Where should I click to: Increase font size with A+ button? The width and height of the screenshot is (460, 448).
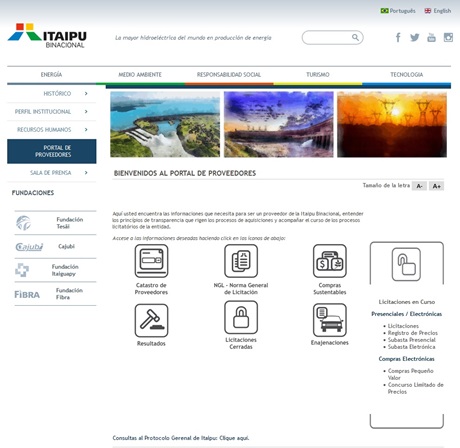[x=436, y=186]
